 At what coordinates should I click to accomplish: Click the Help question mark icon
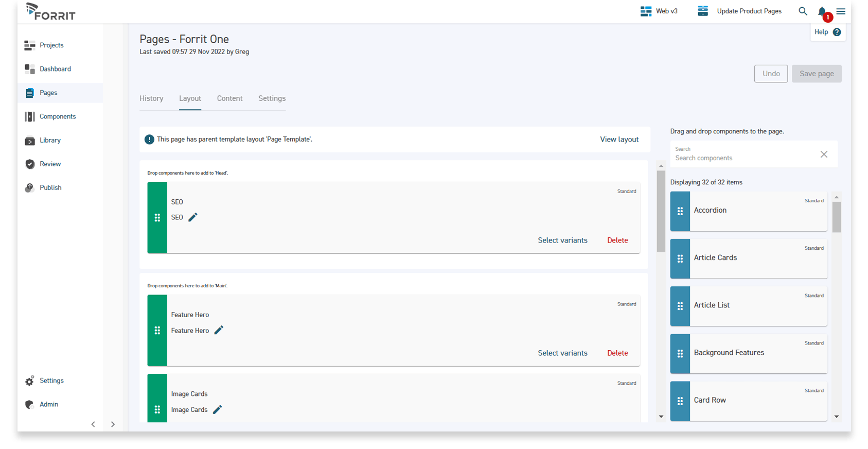837,32
